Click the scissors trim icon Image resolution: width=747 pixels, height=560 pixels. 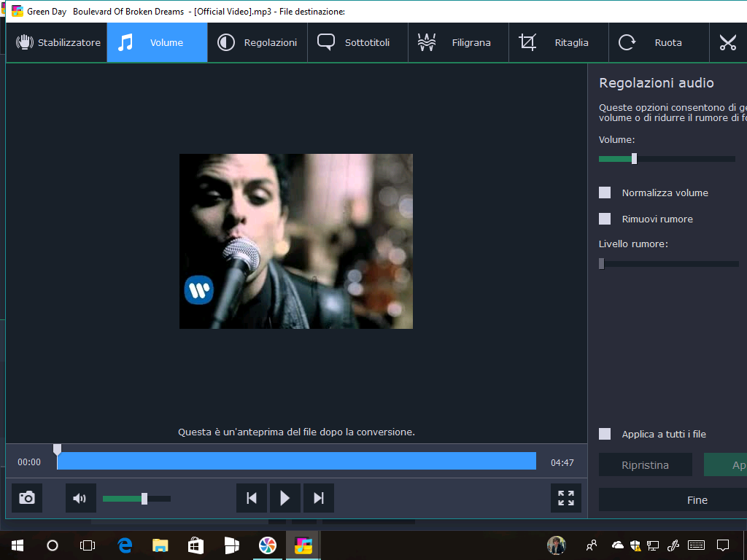click(x=728, y=42)
